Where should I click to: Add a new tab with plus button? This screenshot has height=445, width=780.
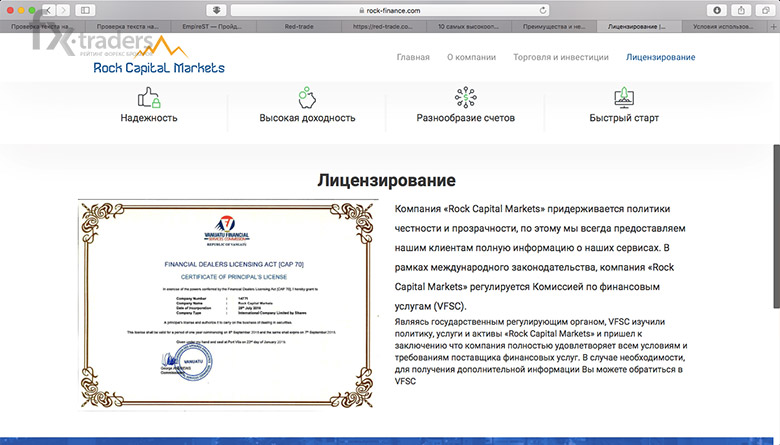774,26
